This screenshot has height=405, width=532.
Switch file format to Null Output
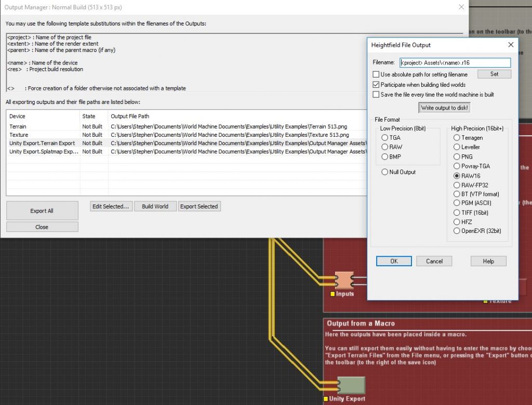[x=384, y=172]
